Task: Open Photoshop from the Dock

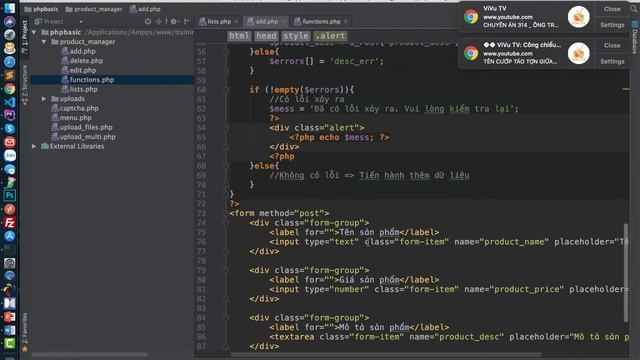Action: (9, 196)
